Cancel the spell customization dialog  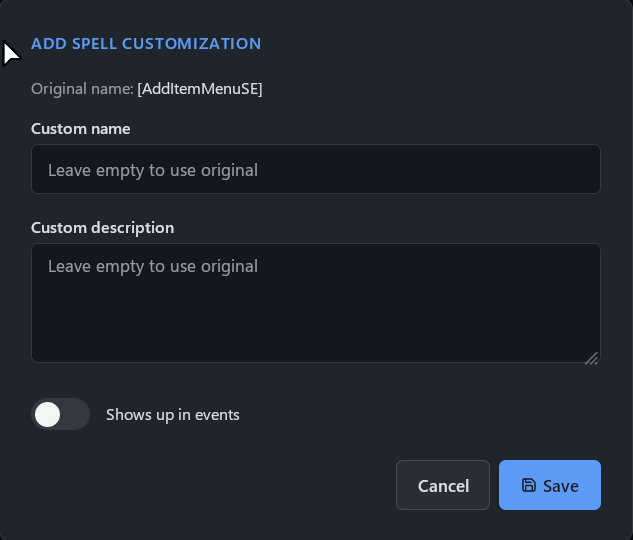[x=443, y=485]
